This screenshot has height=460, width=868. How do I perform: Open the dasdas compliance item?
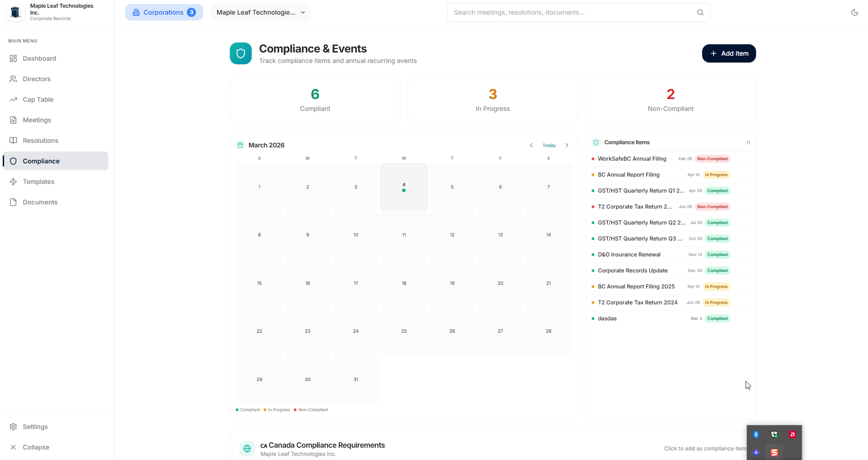click(671, 319)
